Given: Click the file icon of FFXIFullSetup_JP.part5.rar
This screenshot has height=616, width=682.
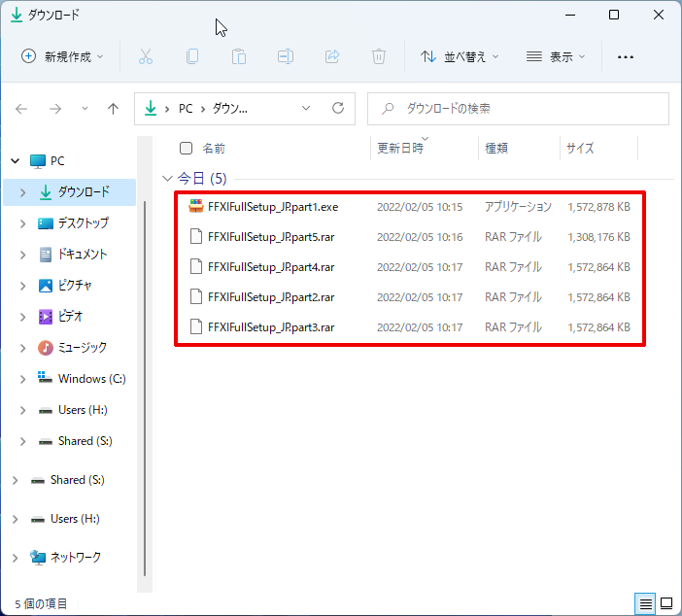Looking at the screenshot, I should 196,236.
